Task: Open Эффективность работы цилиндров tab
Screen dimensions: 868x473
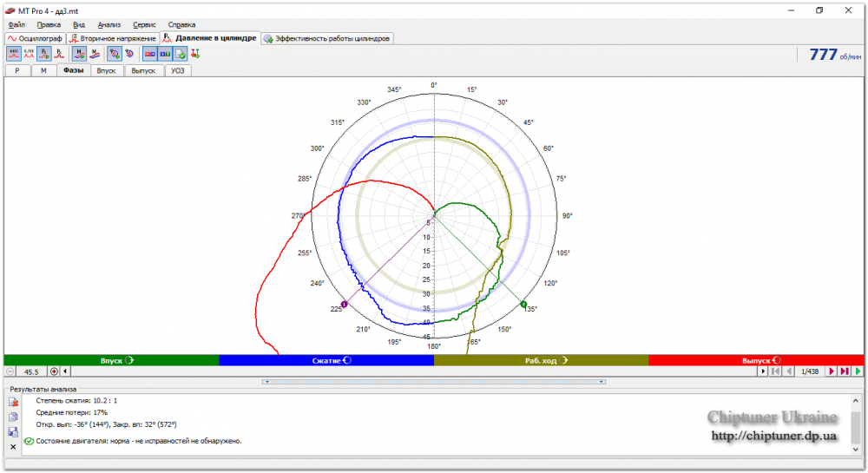Action: click(327, 38)
